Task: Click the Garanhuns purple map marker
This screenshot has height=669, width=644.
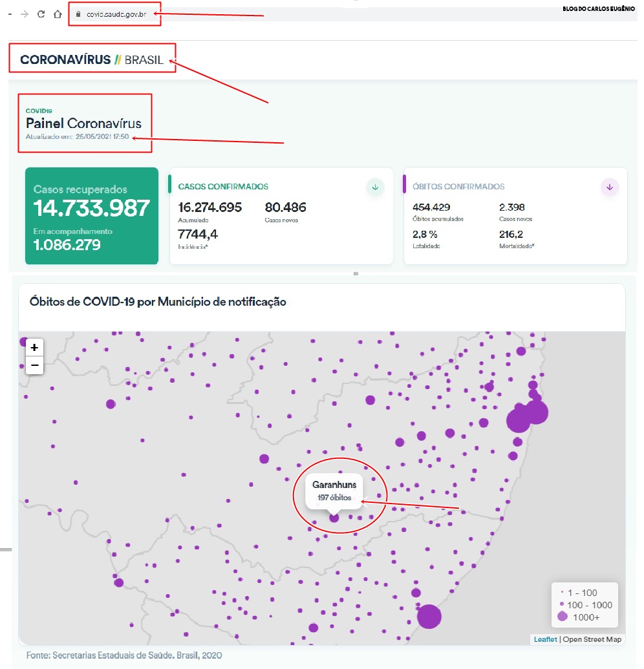Action: tap(334, 518)
